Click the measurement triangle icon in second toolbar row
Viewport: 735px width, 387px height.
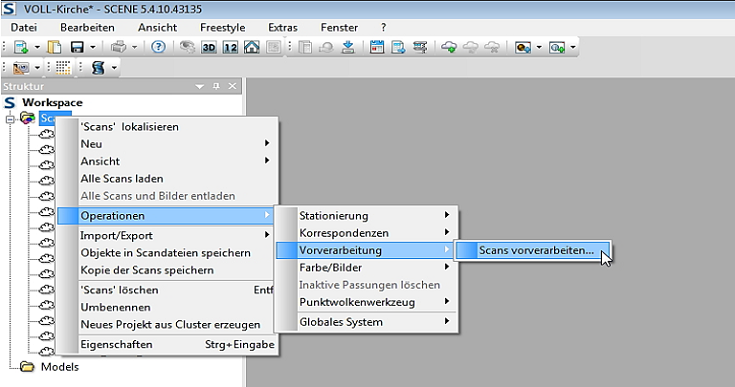(21, 68)
